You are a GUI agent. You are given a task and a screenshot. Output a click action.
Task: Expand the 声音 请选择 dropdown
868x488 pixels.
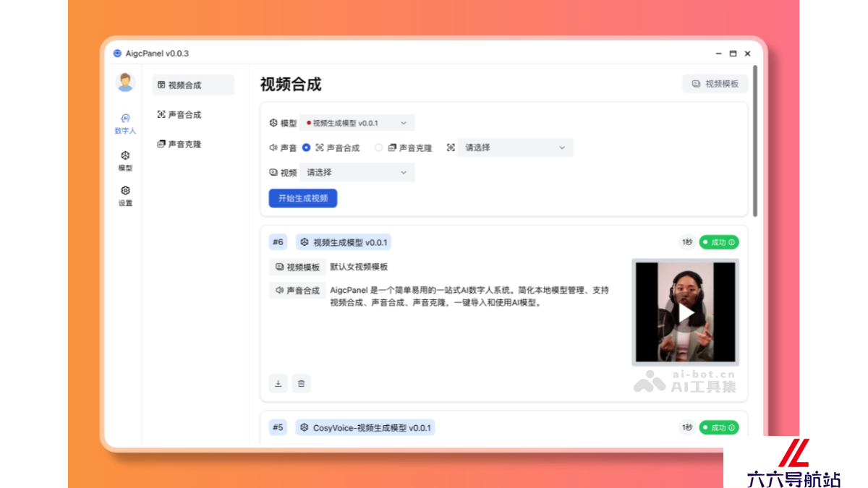pyautogui.click(x=515, y=147)
